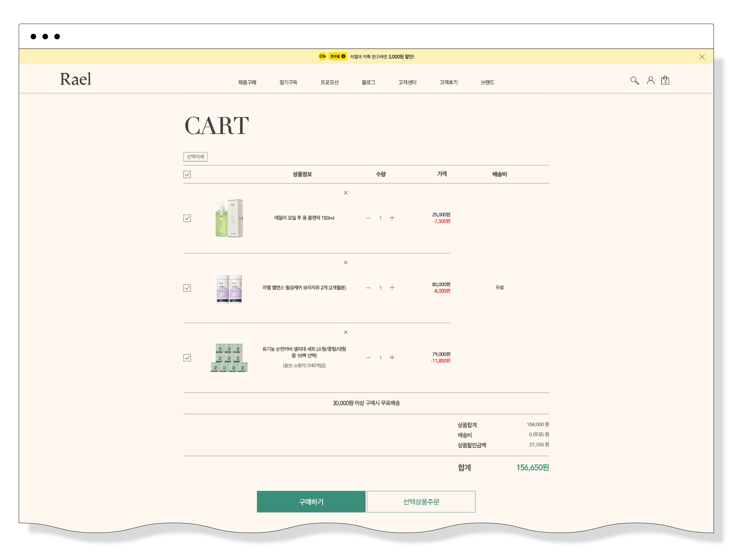Increase foam cleanser quantity with plus
The width and height of the screenshot is (741, 560).
(392, 218)
